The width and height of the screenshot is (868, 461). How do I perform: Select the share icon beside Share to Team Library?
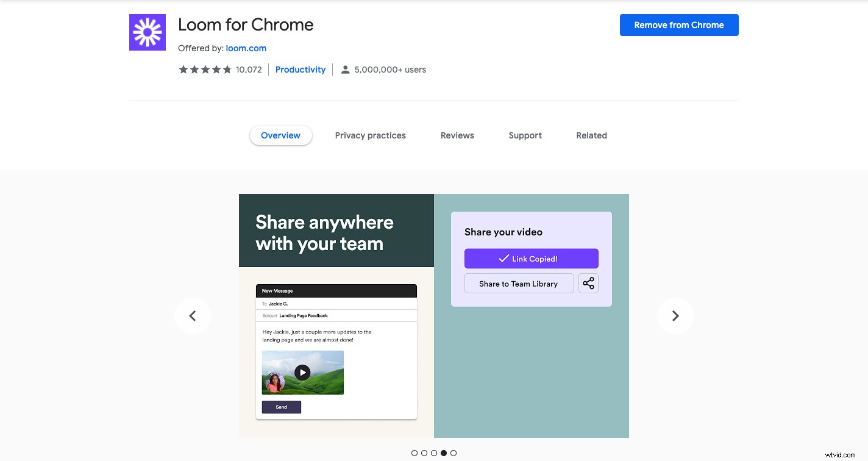[588, 283]
